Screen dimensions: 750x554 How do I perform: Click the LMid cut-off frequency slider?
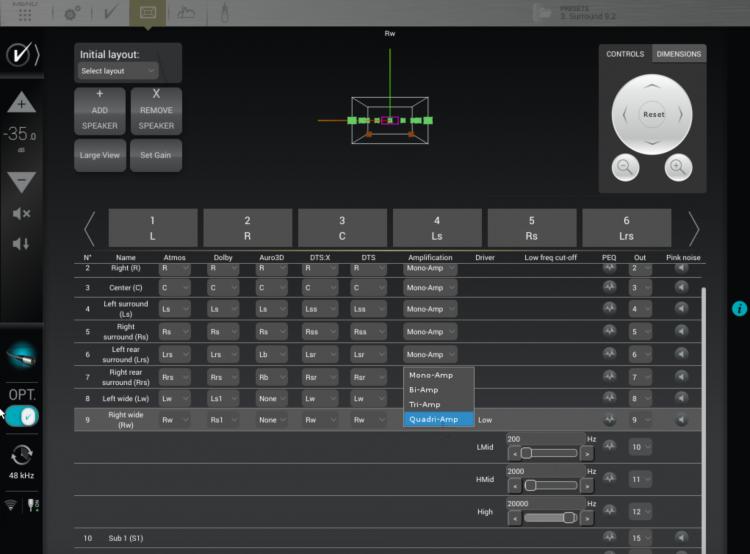tap(550, 453)
